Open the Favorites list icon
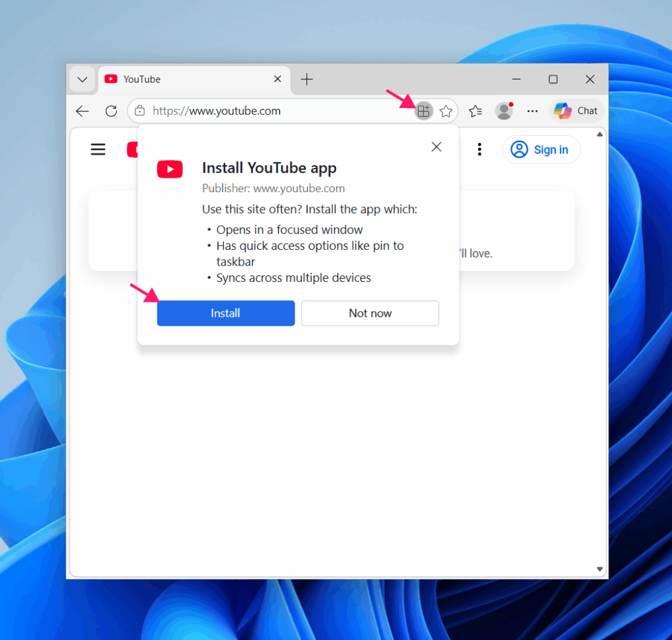 click(475, 111)
